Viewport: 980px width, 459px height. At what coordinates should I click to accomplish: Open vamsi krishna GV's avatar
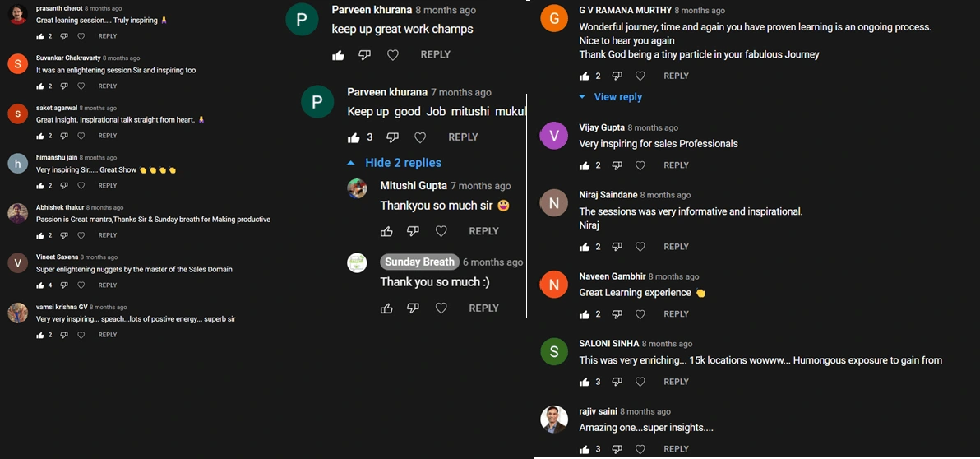click(x=17, y=313)
